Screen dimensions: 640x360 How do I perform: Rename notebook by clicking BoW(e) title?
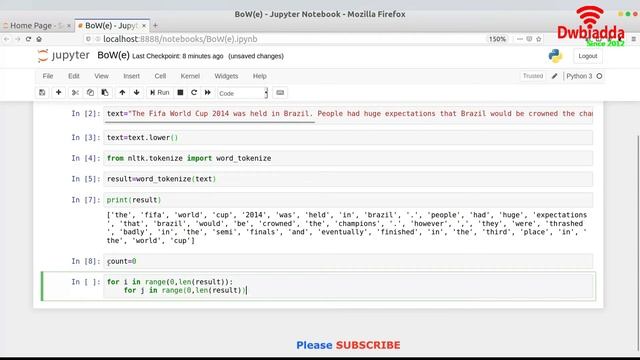click(x=113, y=56)
